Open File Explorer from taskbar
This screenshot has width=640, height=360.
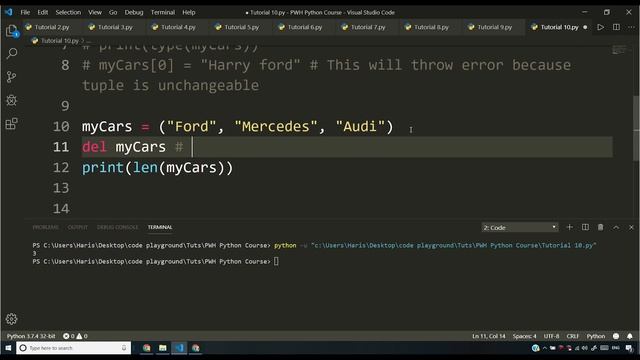162,348
